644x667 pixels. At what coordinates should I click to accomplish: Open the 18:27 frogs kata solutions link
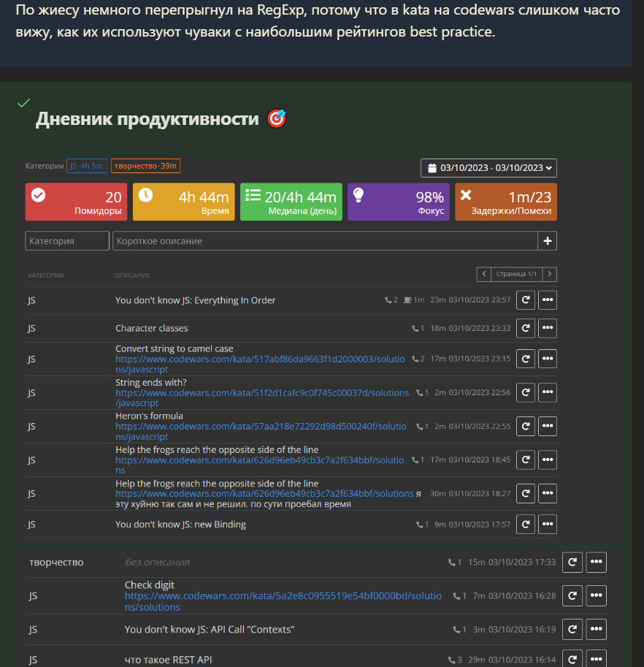click(x=264, y=493)
